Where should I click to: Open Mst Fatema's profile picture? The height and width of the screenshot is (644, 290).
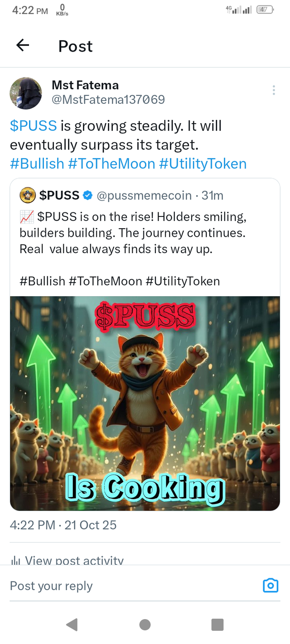tap(26, 93)
